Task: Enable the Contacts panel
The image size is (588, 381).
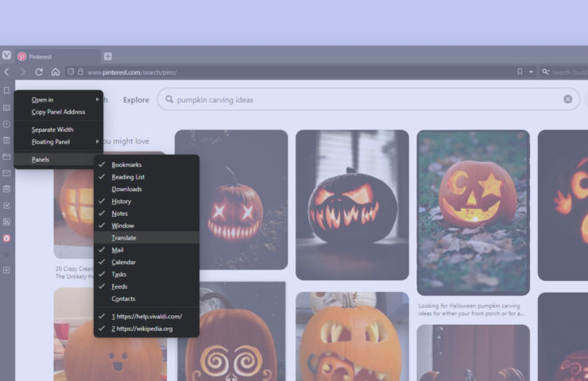Action: (147, 298)
